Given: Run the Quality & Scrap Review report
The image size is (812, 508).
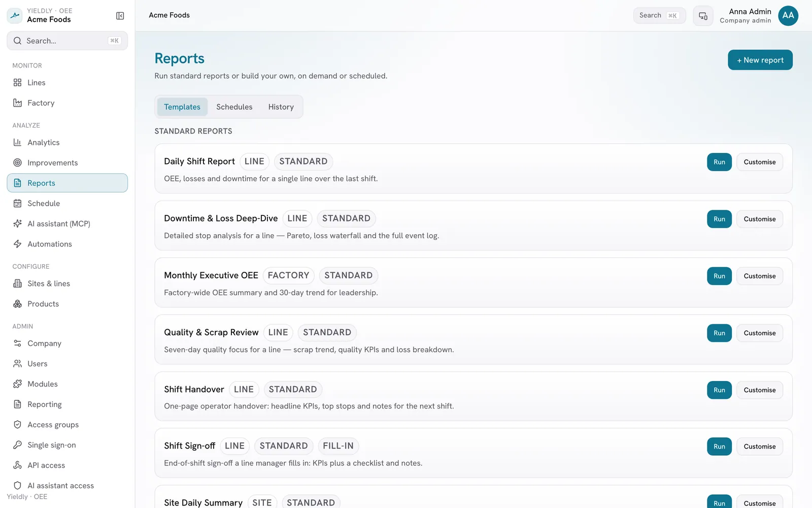Looking at the screenshot, I should [x=719, y=333].
